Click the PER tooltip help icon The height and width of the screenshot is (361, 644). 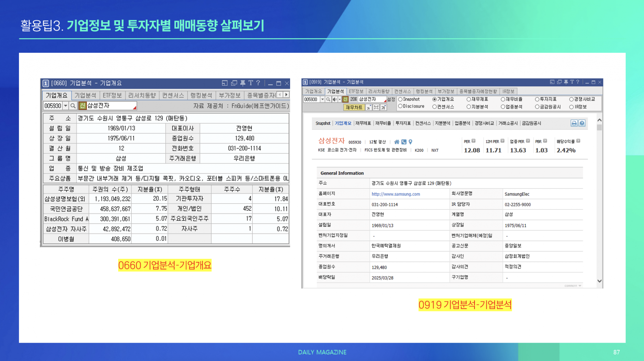point(473,140)
